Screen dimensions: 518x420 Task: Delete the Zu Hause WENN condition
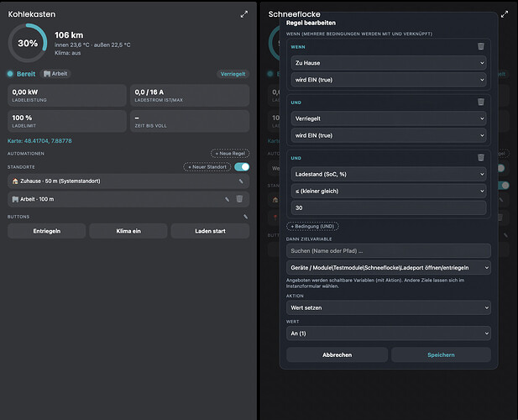(481, 46)
